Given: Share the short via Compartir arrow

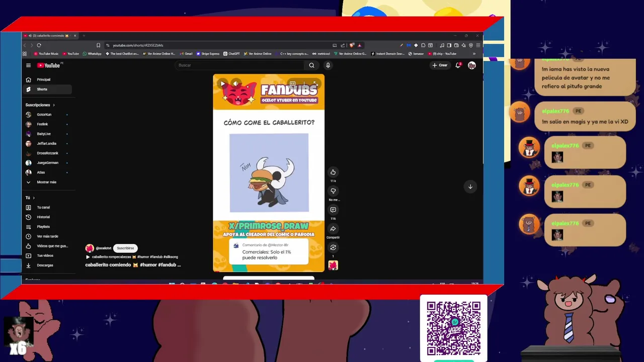Looking at the screenshot, I should tap(333, 229).
